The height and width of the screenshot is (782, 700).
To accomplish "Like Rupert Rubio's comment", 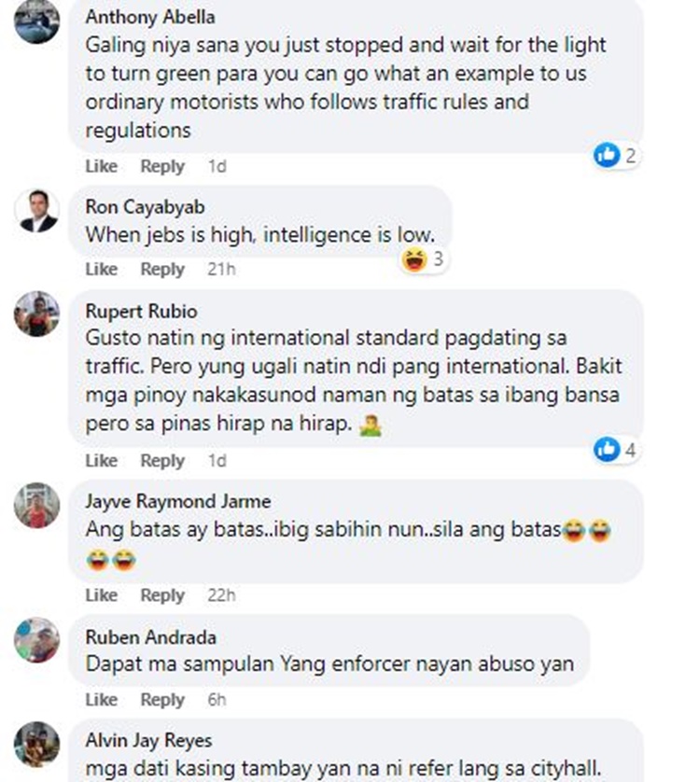I will 102,460.
